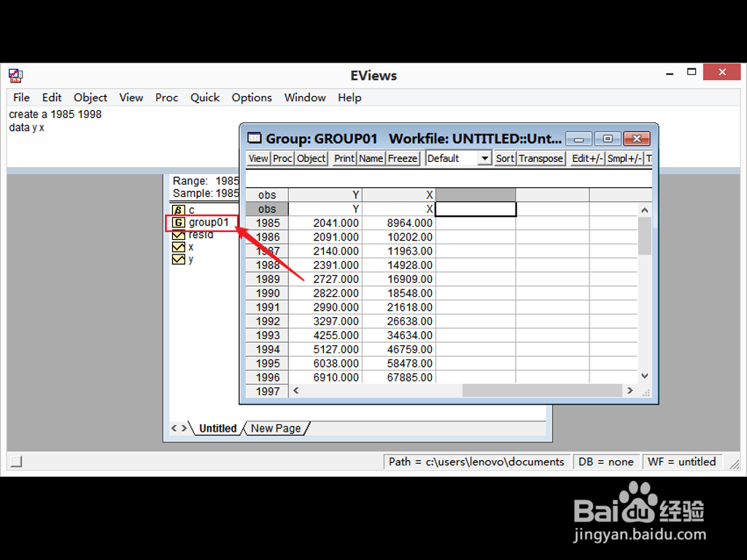Open the Object menu in main menu bar

click(x=90, y=98)
